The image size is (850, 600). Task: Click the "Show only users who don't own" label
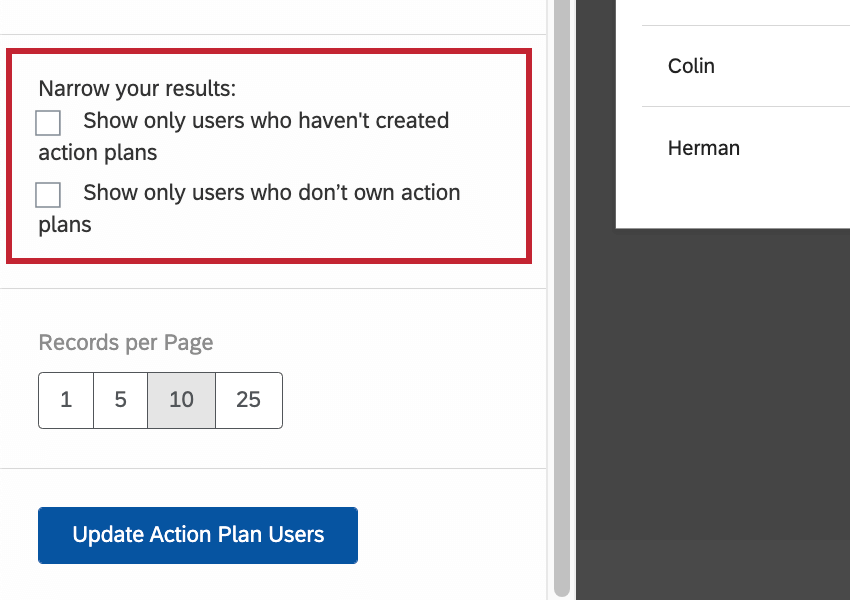click(x=271, y=192)
